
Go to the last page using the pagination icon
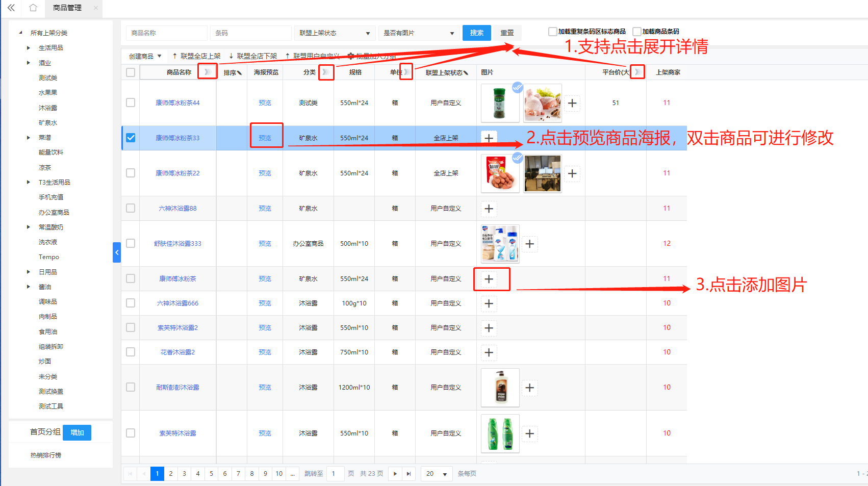click(x=409, y=474)
